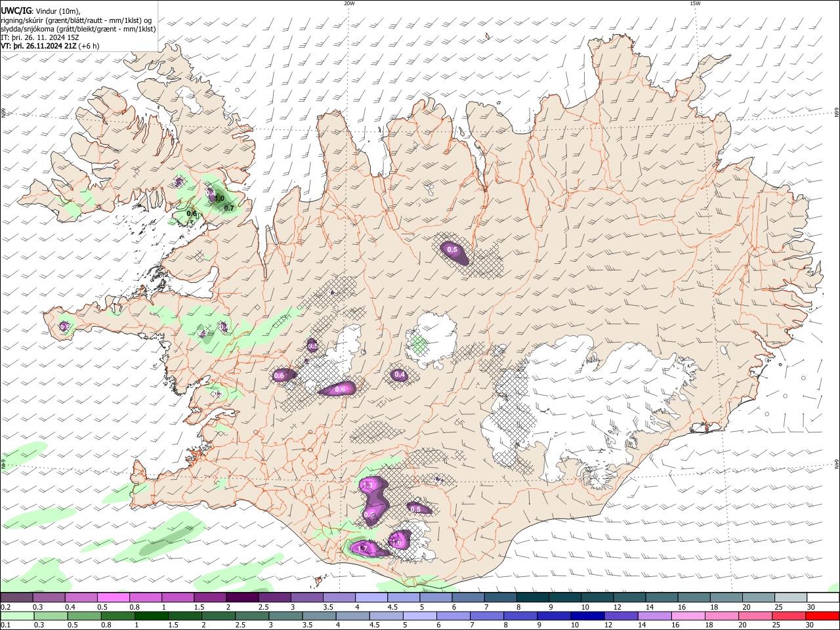Screen dimensions: 840x630
Task: Click the bright pink 0.5 swatch in upper legend row
Action: tap(114, 598)
